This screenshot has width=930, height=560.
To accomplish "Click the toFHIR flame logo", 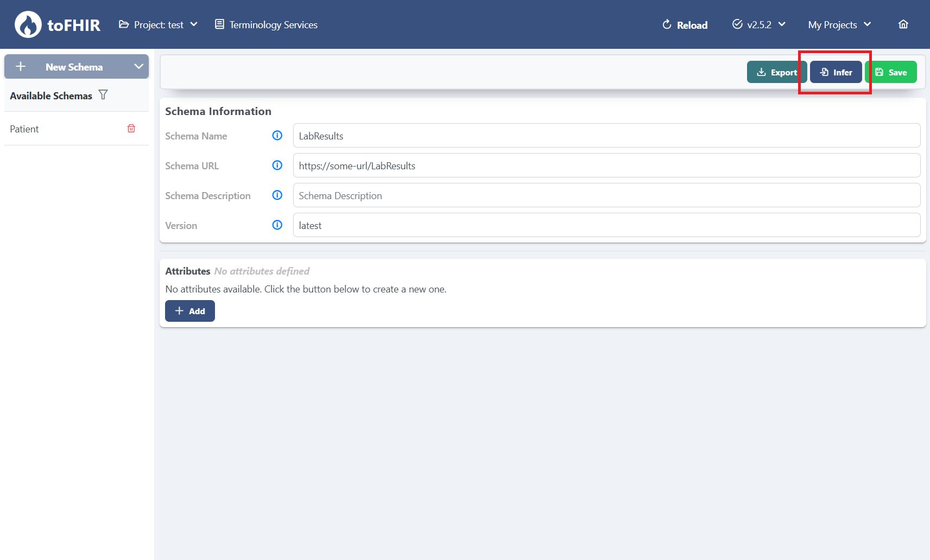I will point(29,24).
